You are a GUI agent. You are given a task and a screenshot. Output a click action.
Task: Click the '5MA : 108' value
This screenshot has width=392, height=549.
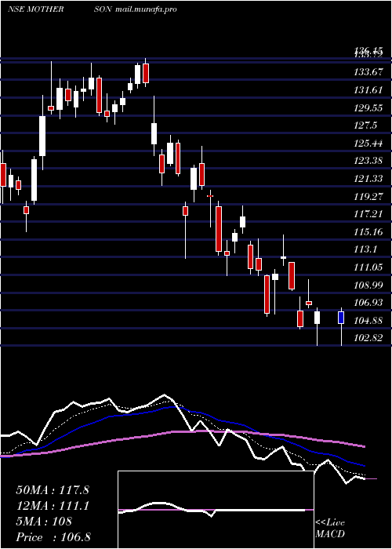(x=44, y=522)
